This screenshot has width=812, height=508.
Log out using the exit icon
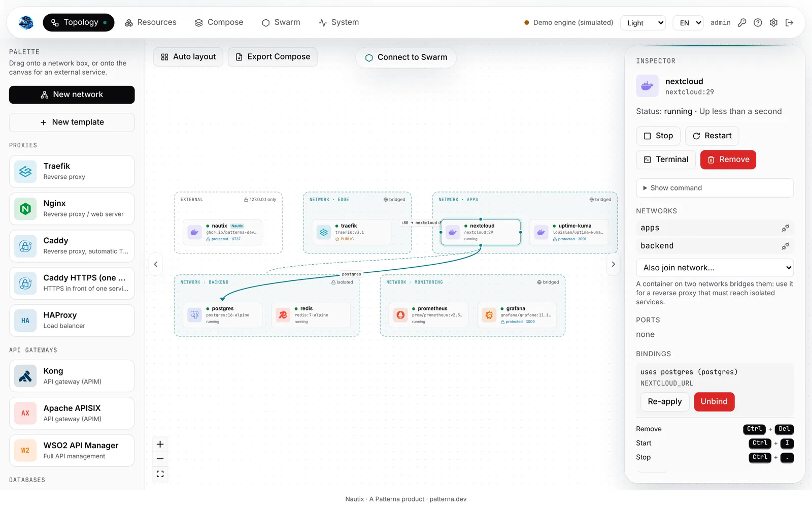pos(789,22)
